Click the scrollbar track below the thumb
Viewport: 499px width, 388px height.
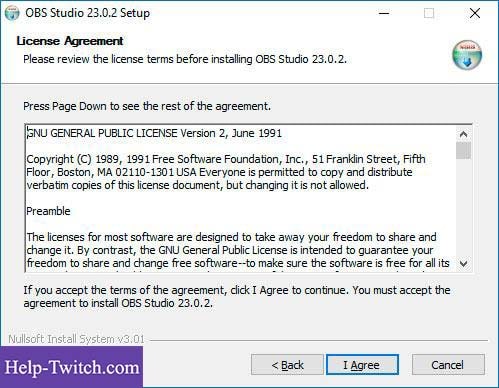point(463,208)
